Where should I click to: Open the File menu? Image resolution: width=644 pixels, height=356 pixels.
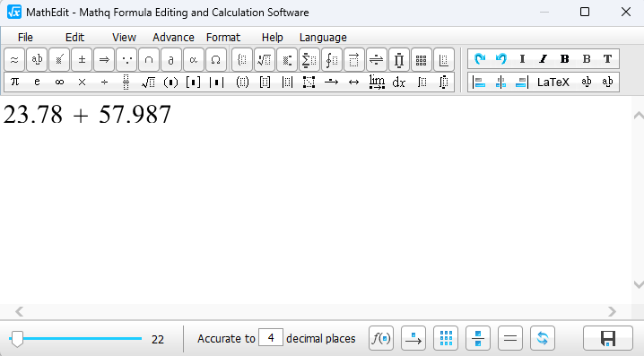click(x=25, y=38)
